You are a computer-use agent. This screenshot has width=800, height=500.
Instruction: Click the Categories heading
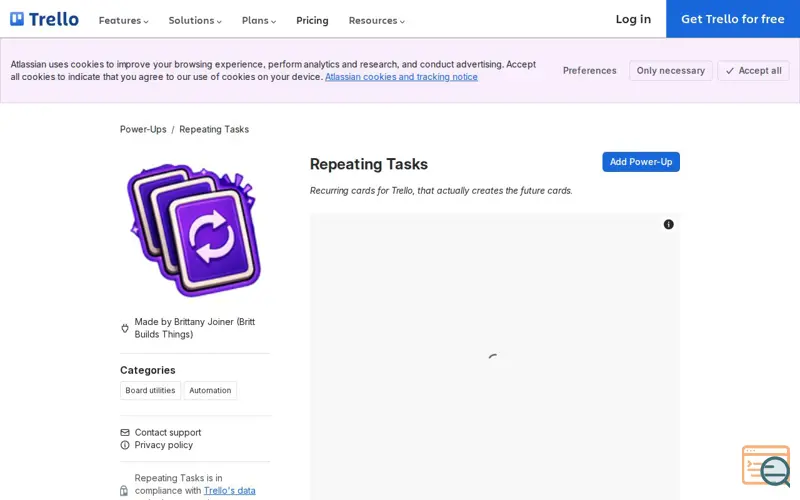[147, 370]
